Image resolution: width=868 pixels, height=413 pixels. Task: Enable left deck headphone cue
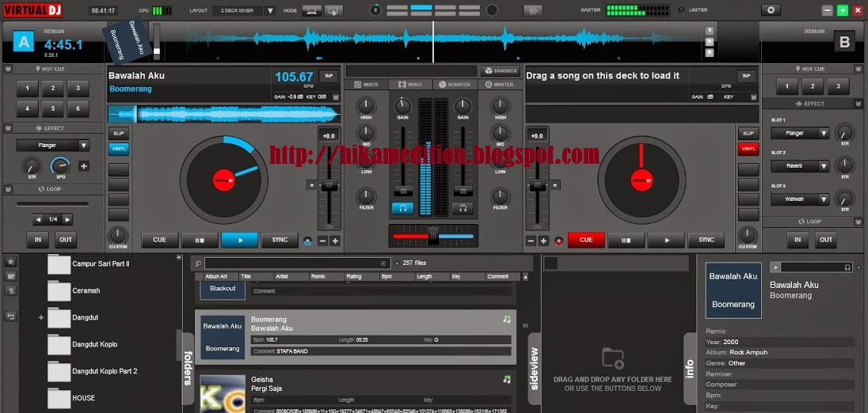pyautogui.click(x=402, y=208)
